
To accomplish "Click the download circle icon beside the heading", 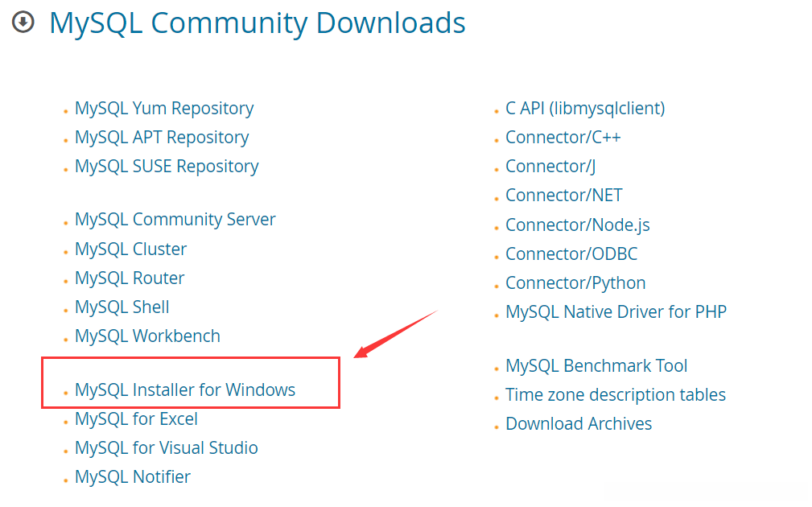I will [x=23, y=23].
